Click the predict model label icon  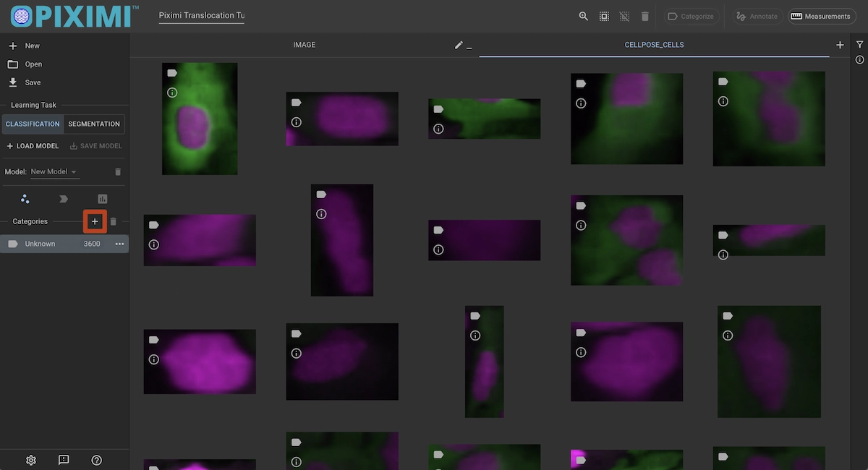(64, 199)
